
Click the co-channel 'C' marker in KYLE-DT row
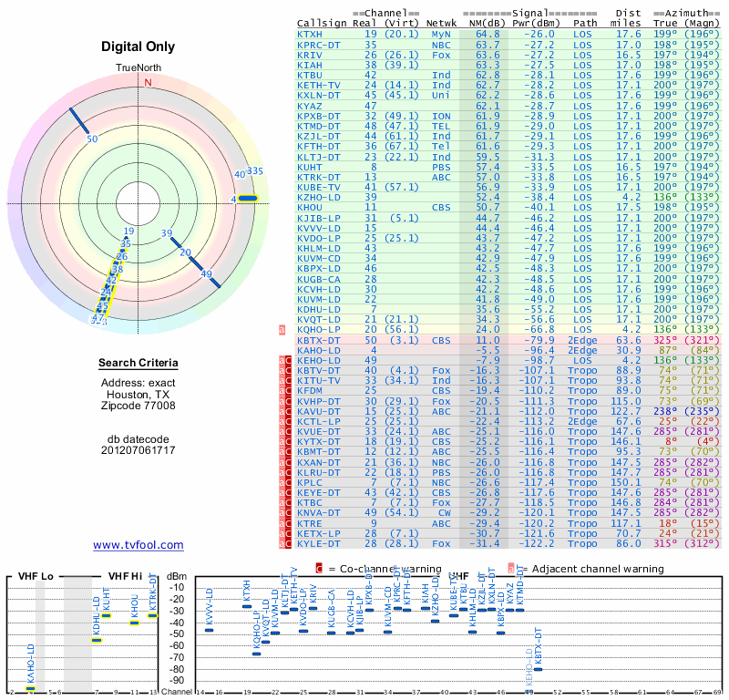pyautogui.click(x=288, y=544)
